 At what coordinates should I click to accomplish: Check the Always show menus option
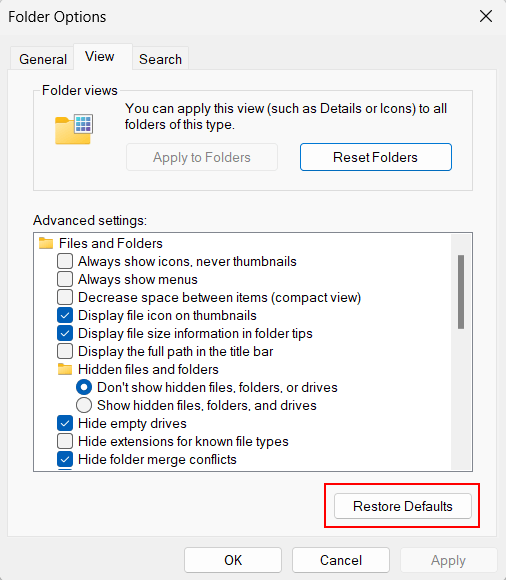[65, 279]
